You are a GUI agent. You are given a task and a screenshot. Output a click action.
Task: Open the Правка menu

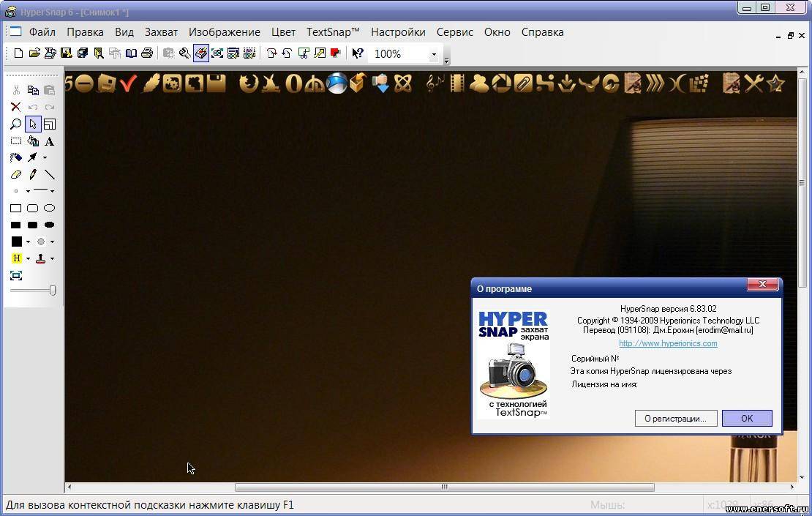click(85, 32)
